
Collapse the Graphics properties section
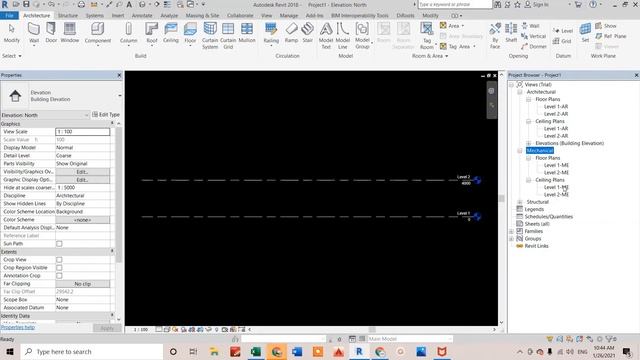click(x=112, y=123)
